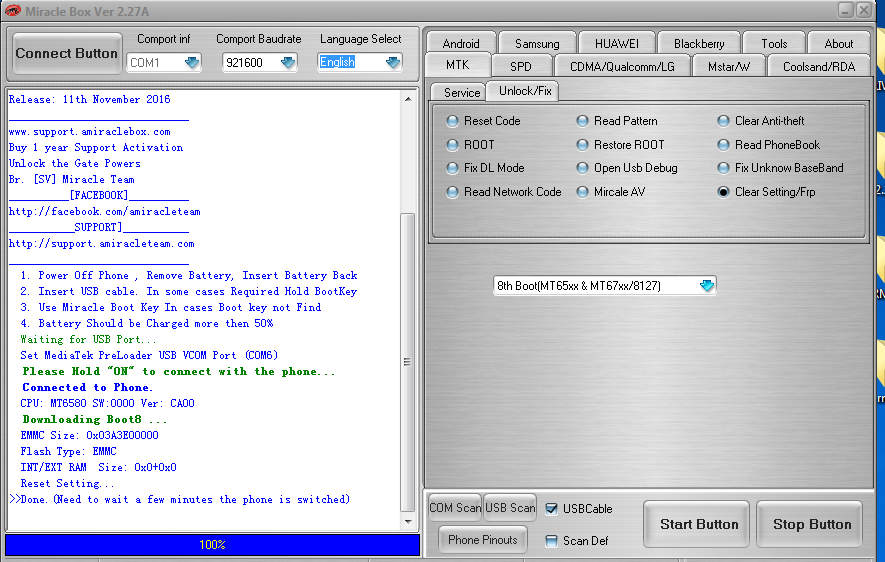The image size is (885, 562).
Task: Click the 100% progress bar
Action: click(212, 545)
